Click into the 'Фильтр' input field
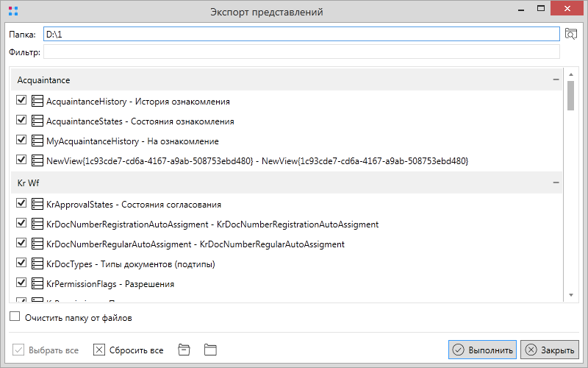Screen dimensions: 588x368 click(301, 52)
